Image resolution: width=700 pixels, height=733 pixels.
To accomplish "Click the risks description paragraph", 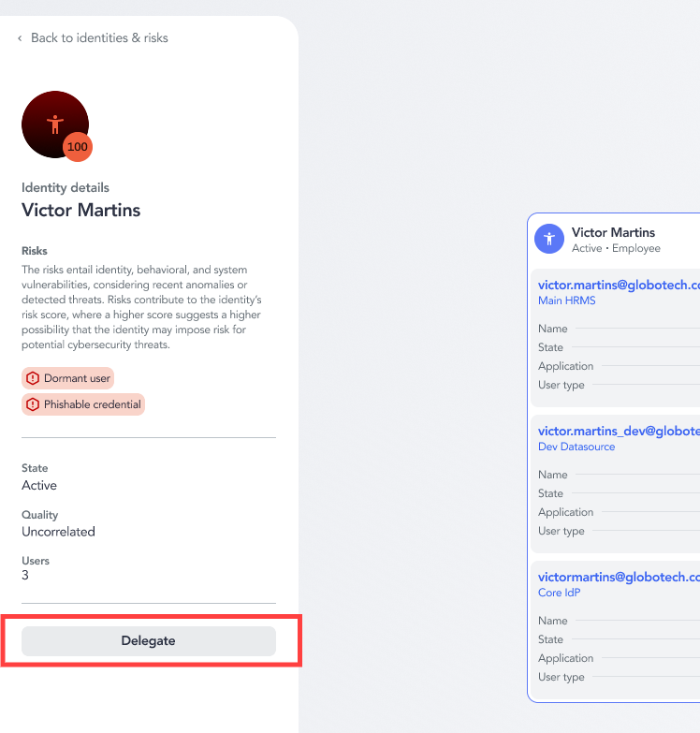I will pyautogui.click(x=141, y=307).
